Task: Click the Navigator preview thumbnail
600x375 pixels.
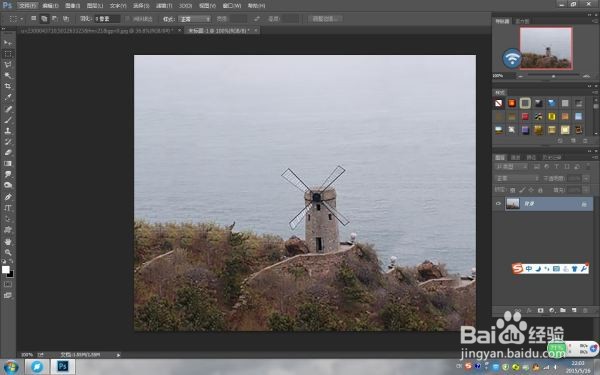Action: [x=546, y=48]
